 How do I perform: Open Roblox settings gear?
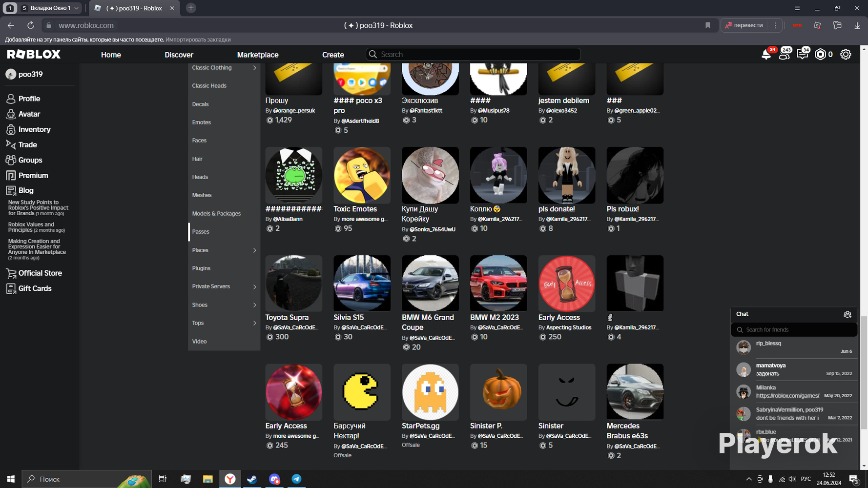click(846, 54)
